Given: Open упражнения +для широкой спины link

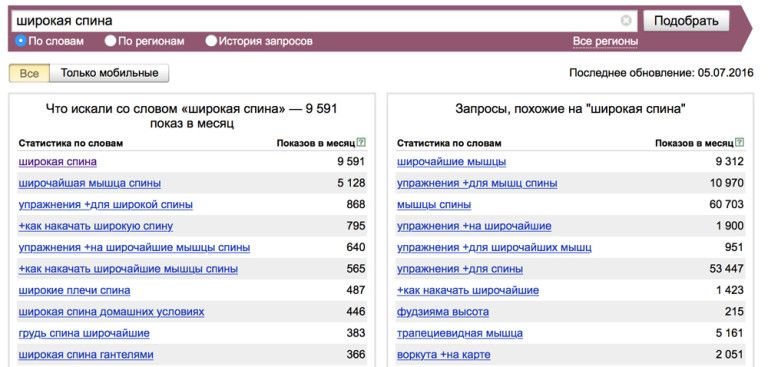Looking at the screenshot, I should tap(106, 205).
